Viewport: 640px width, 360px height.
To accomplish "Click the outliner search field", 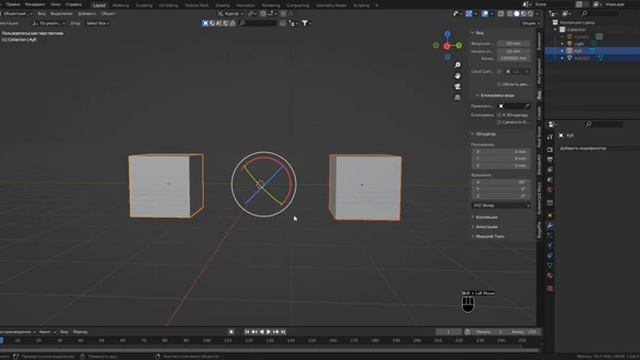I will coord(600,13).
